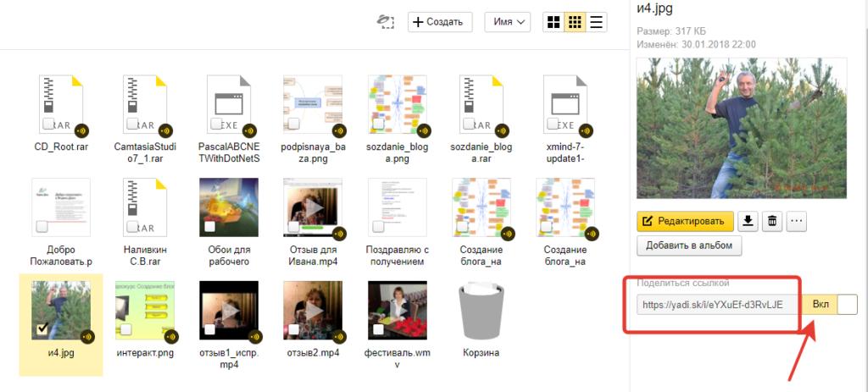Open the и4.jpg preview image in side panel
The width and height of the screenshot is (868, 392).
click(746, 129)
